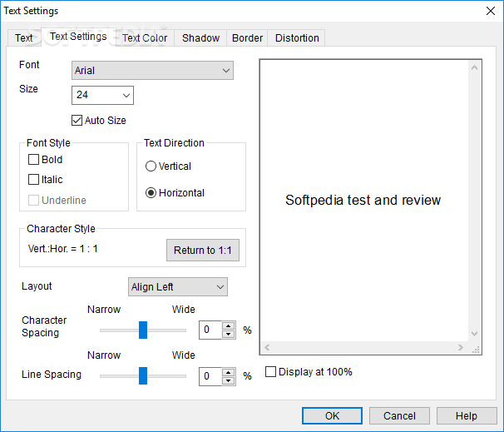Click the Line Spacing percent field

210,376
